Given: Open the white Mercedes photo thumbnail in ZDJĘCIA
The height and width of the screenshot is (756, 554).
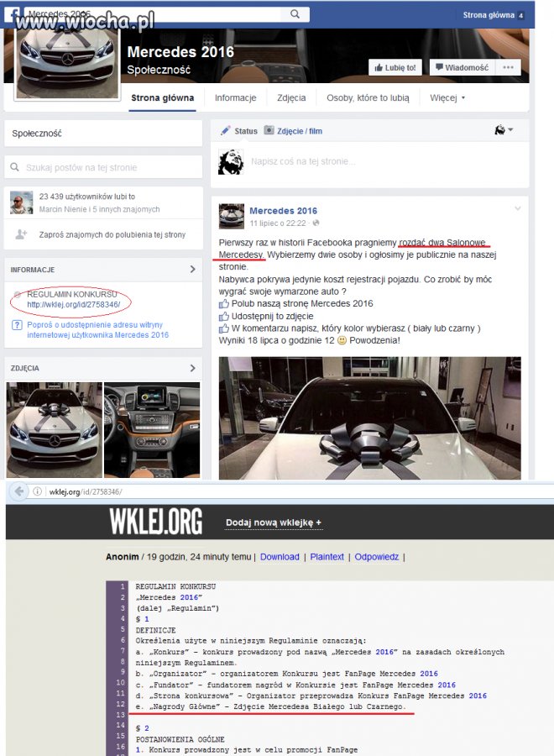Looking at the screenshot, I should click(x=55, y=430).
